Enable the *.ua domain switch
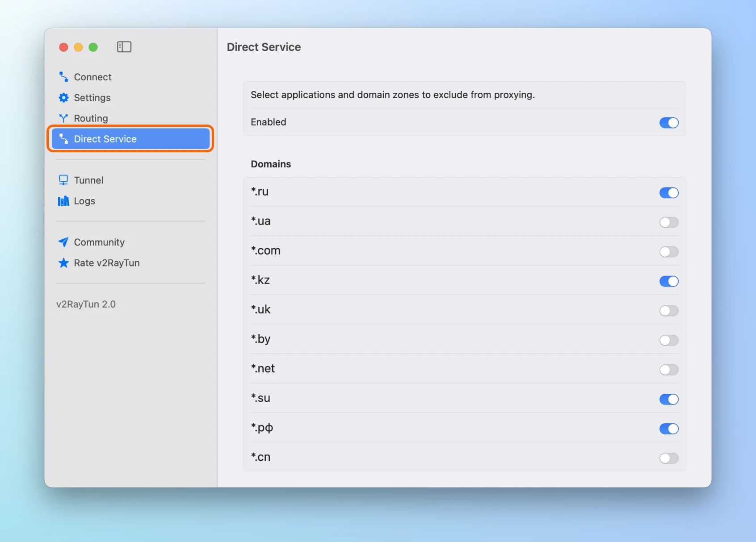The image size is (756, 542). [x=668, y=222]
